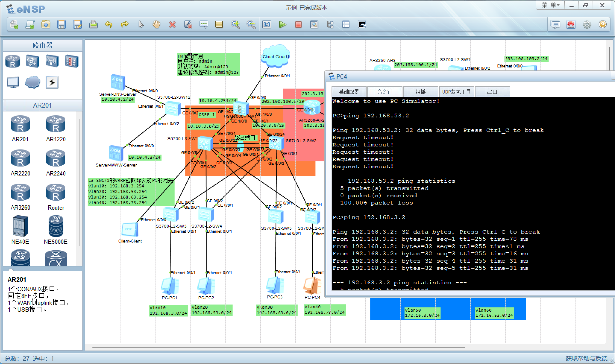Click the text note bubble tool

[x=204, y=25]
